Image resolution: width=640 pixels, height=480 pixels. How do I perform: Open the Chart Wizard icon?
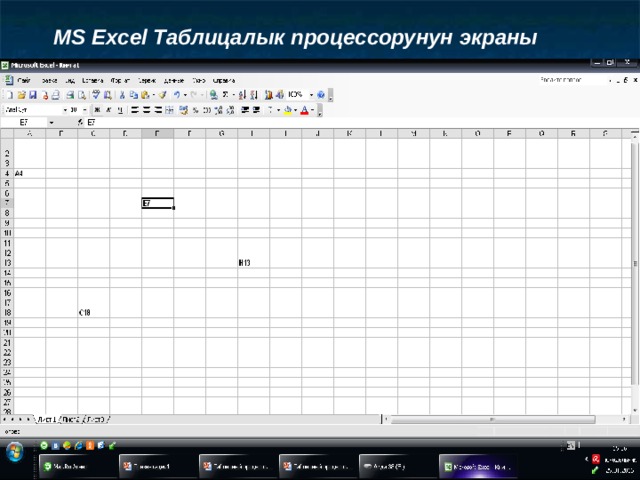268,95
